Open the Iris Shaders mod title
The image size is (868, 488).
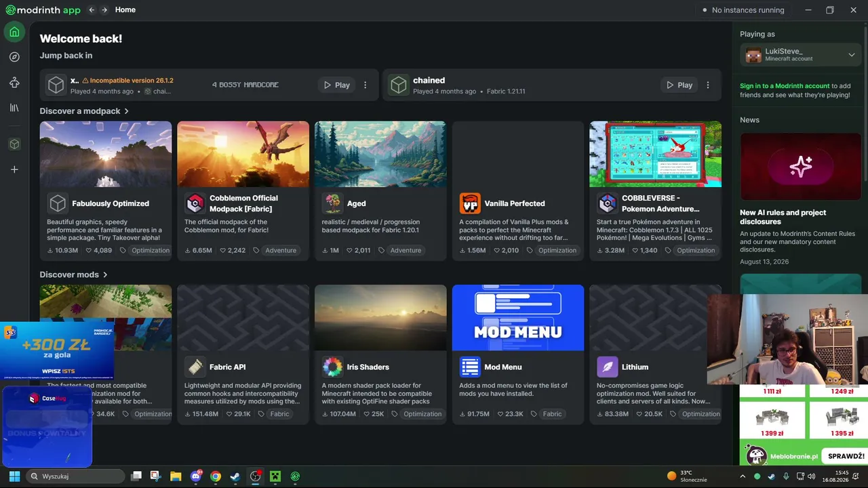pyautogui.click(x=368, y=367)
